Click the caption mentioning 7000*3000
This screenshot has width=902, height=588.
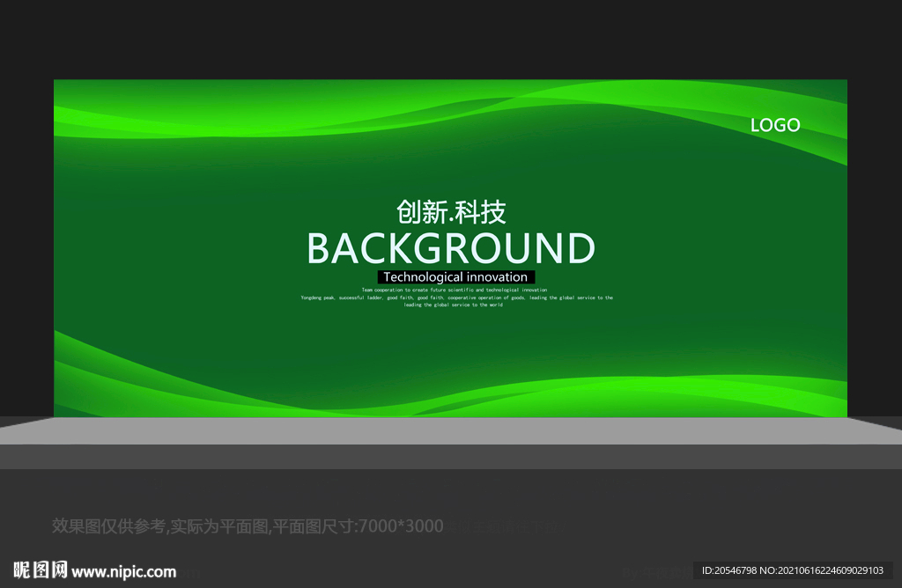coord(248,526)
